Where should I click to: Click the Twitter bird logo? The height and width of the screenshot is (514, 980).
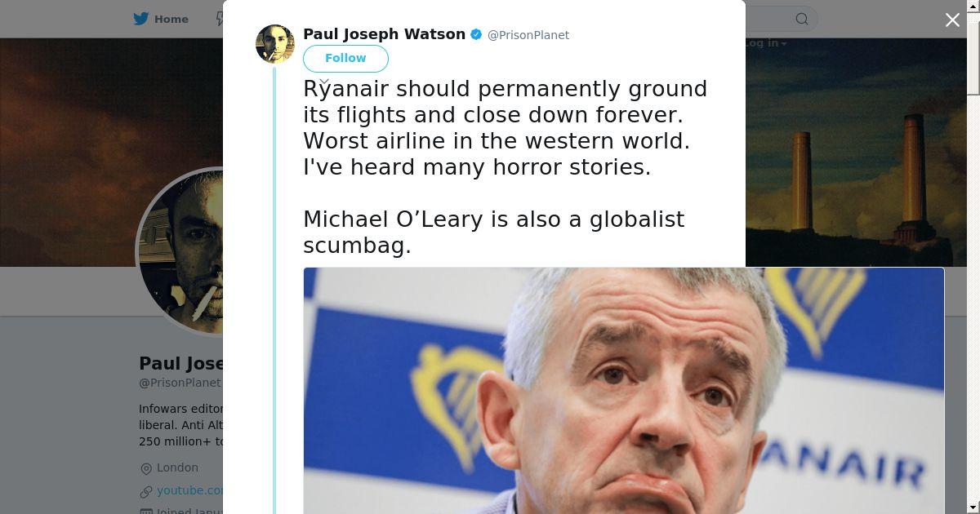pos(141,19)
